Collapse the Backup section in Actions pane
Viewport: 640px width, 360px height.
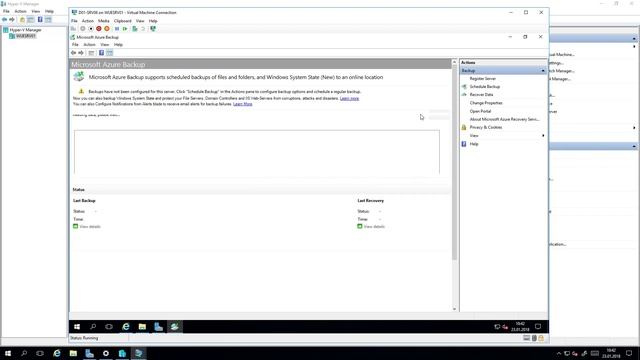(543, 71)
